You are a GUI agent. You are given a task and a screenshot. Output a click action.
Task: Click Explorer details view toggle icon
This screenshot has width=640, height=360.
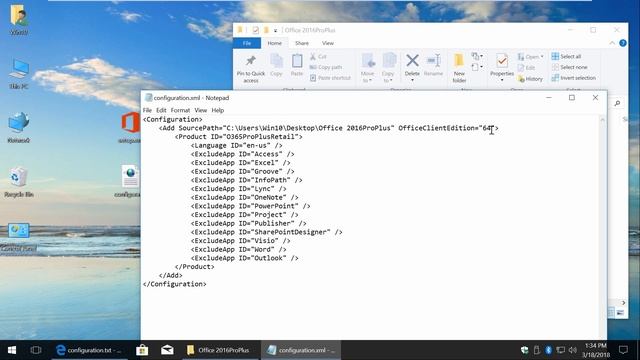coord(611,313)
